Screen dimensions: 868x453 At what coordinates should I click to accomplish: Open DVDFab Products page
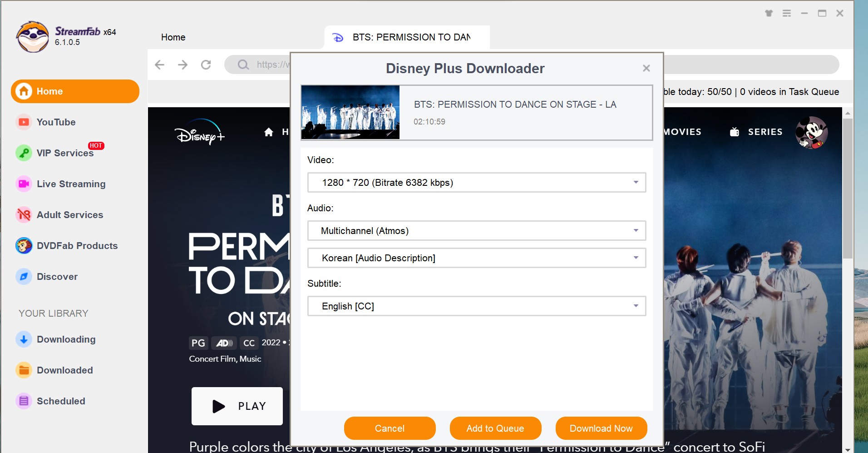pyautogui.click(x=77, y=246)
